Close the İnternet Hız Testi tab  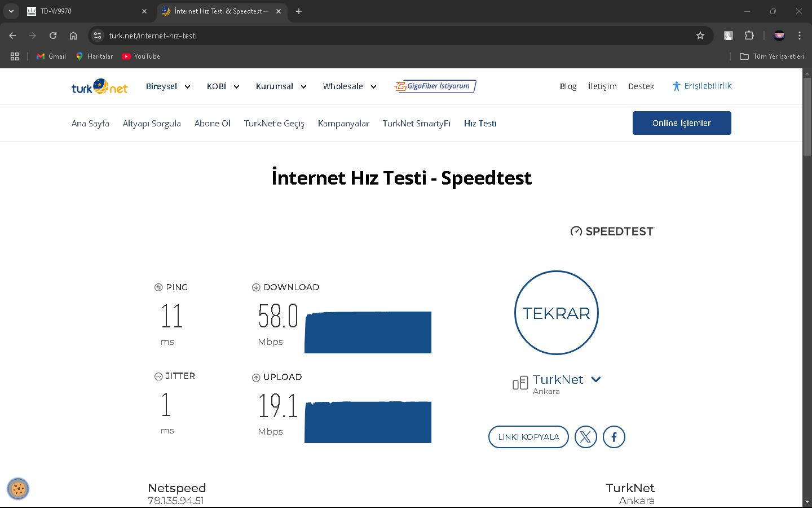279,11
